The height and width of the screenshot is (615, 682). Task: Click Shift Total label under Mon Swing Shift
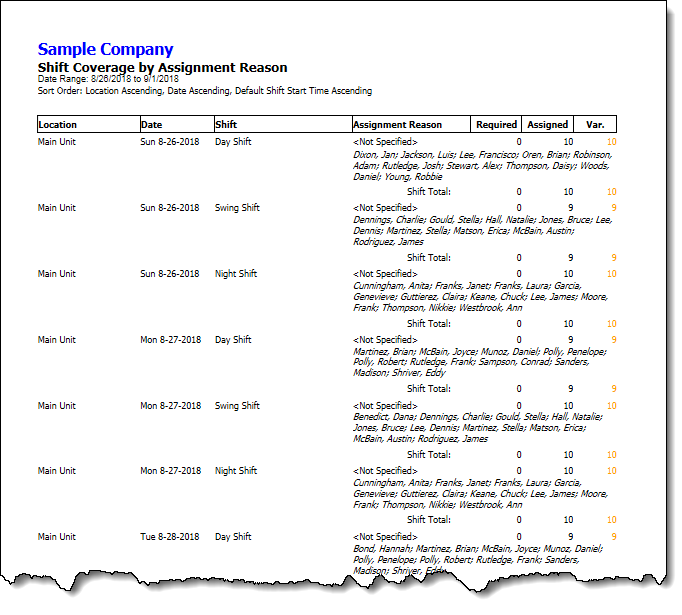pos(428,455)
